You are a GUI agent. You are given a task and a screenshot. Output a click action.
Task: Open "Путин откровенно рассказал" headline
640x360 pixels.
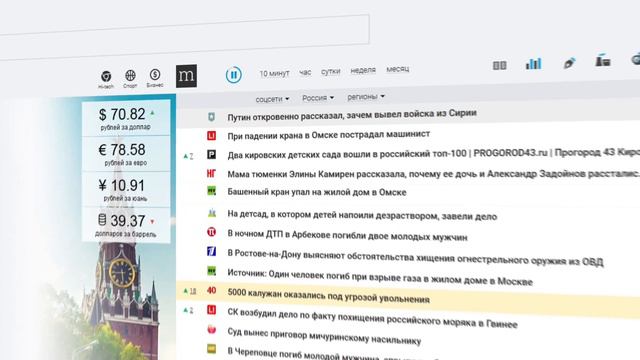click(352, 115)
